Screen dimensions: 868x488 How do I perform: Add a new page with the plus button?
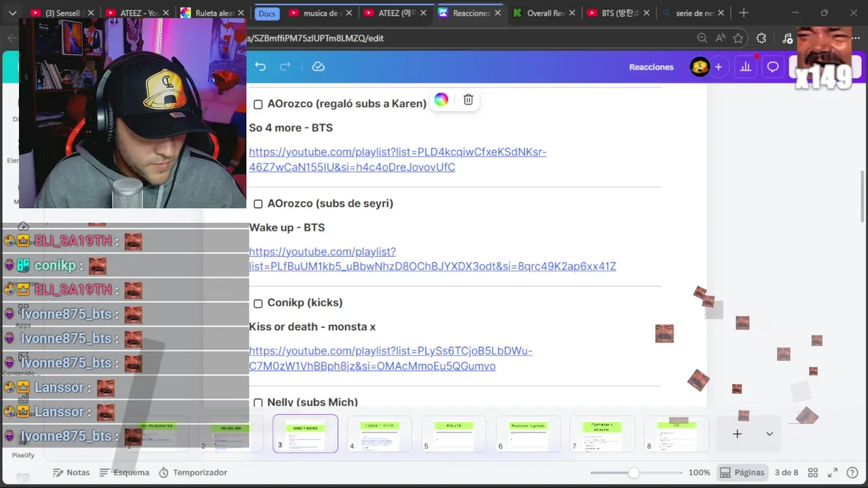coord(737,434)
